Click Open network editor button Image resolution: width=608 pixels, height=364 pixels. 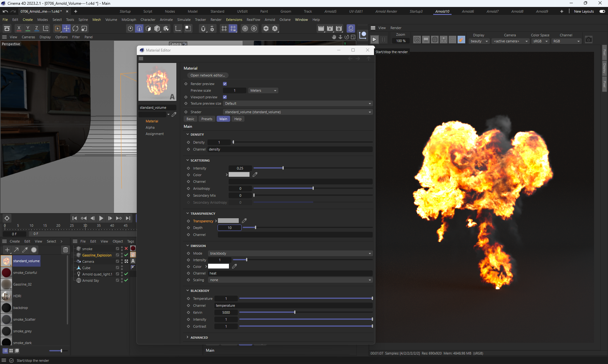(207, 75)
